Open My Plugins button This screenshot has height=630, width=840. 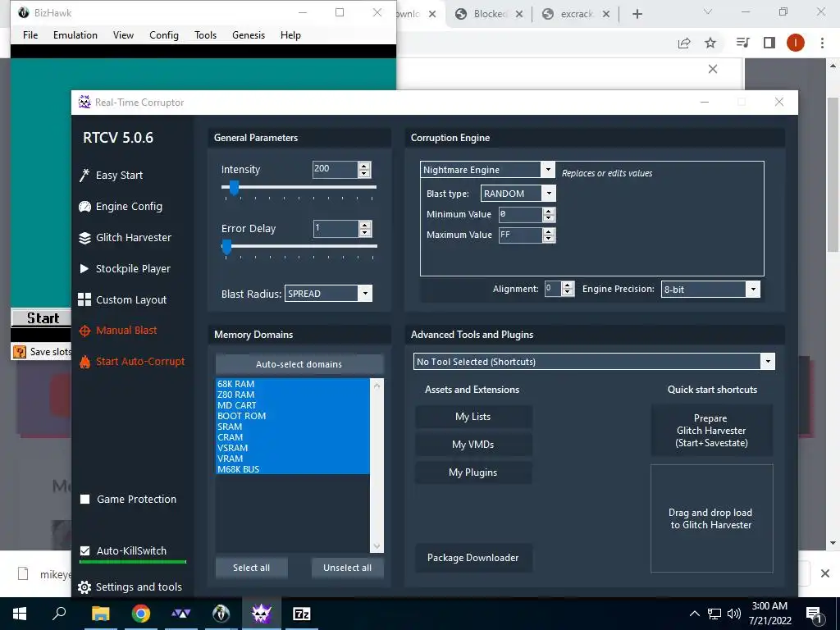[x=473, y=472]
